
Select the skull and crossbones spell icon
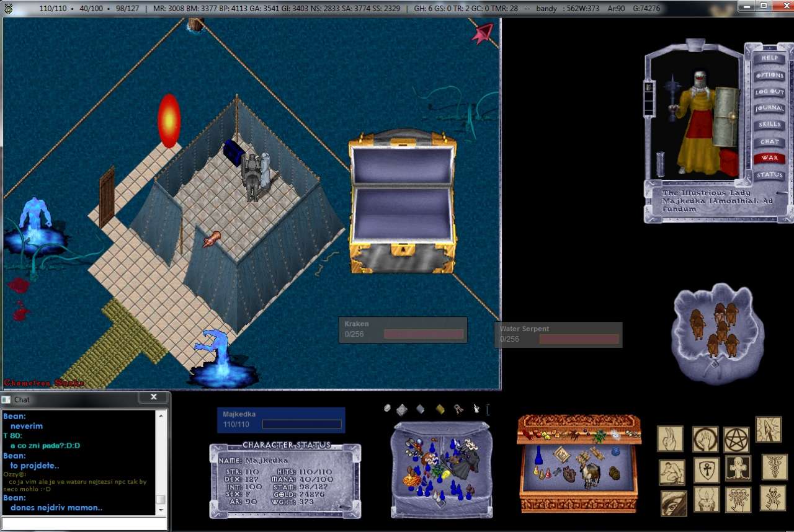click(x=772, y=497)
